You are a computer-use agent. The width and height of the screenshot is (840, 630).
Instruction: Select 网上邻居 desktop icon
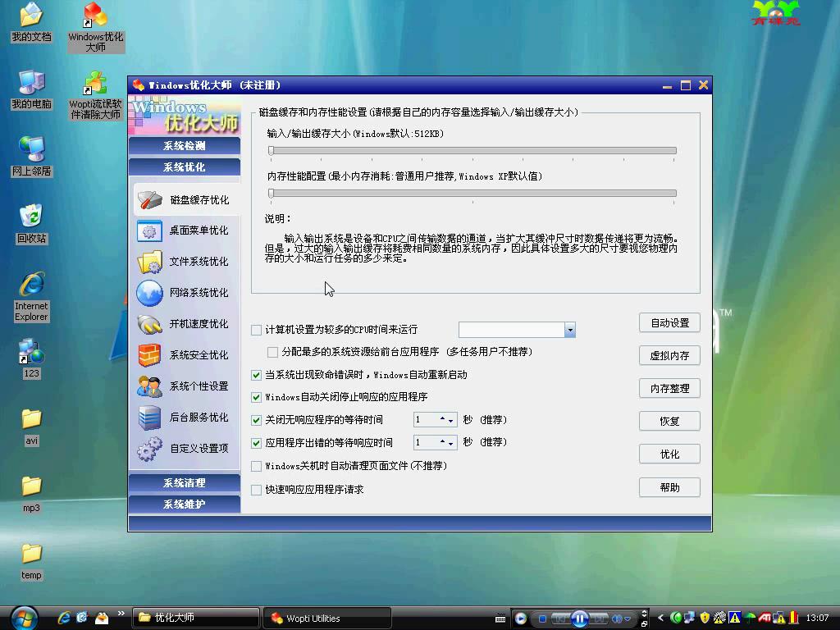point(31,157)
